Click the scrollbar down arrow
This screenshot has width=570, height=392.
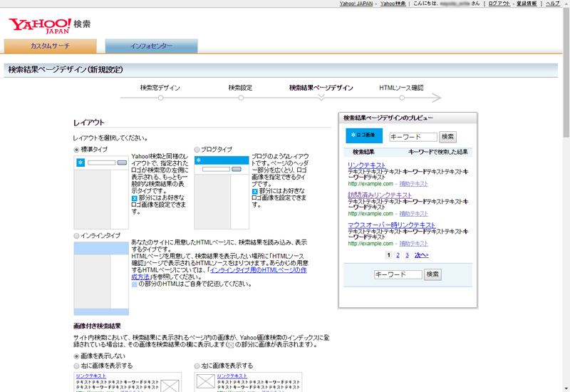[x=566, y=388]
